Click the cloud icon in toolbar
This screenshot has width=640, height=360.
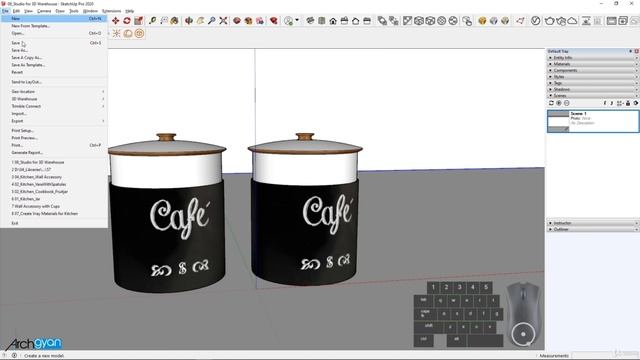click(572, 21)
